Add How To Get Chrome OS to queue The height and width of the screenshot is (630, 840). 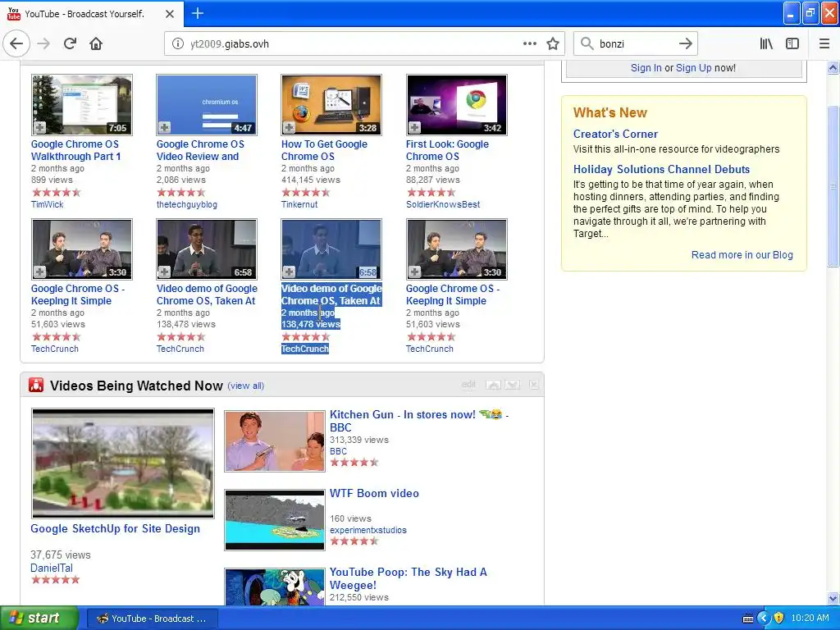point(290,127)
